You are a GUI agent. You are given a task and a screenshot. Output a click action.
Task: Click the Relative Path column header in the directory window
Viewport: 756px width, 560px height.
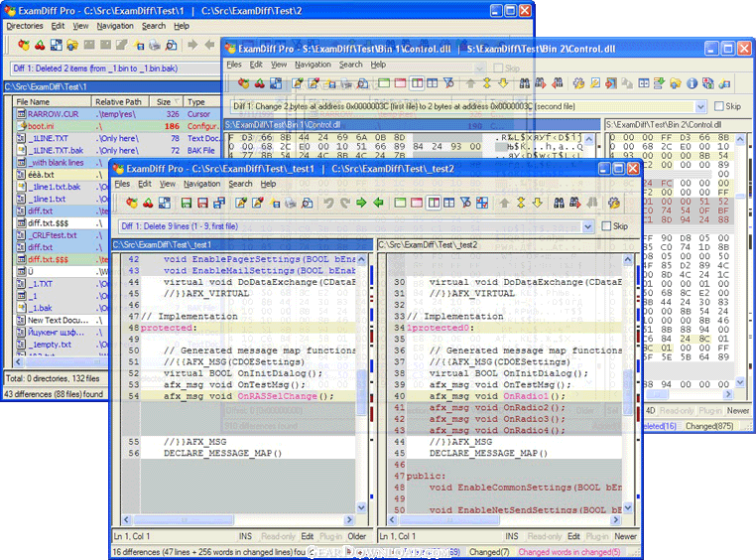pos(120,102)
